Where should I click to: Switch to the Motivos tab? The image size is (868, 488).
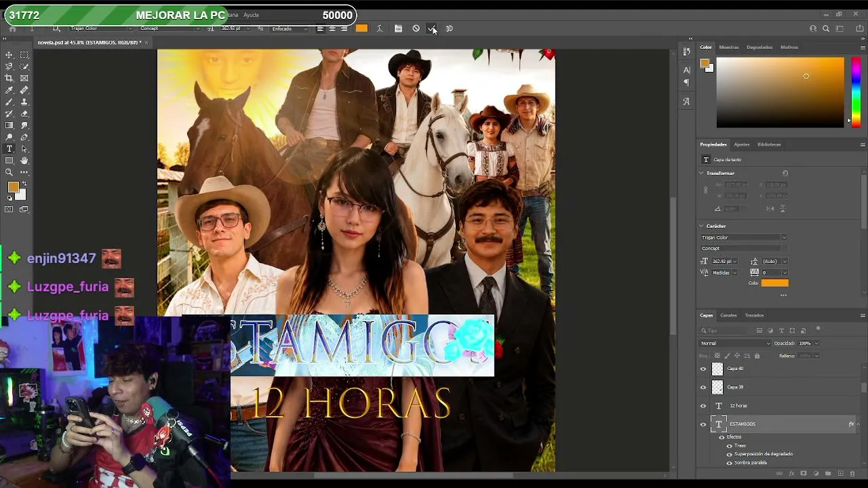point(789,47)
